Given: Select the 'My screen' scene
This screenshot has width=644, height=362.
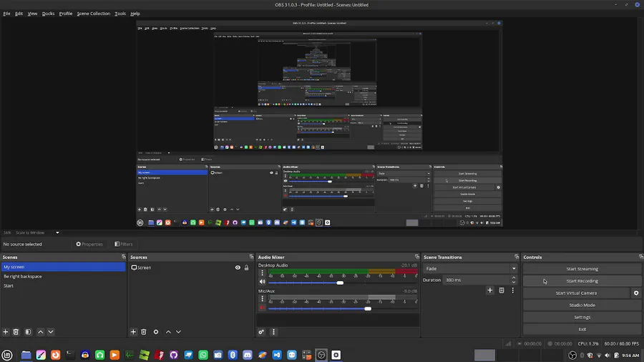Looking at the screenshot, I should pyautogui.click(x=63, y=267).
